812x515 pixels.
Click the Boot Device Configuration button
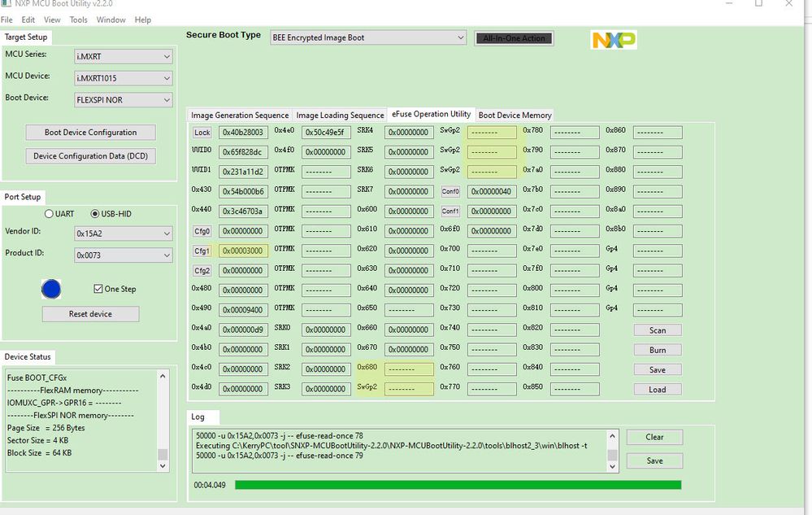90,132
